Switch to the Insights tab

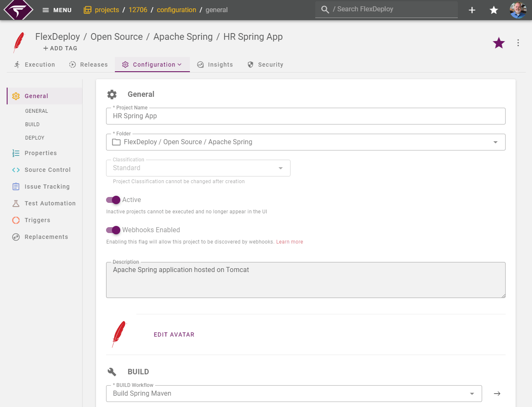click(215, 65)
